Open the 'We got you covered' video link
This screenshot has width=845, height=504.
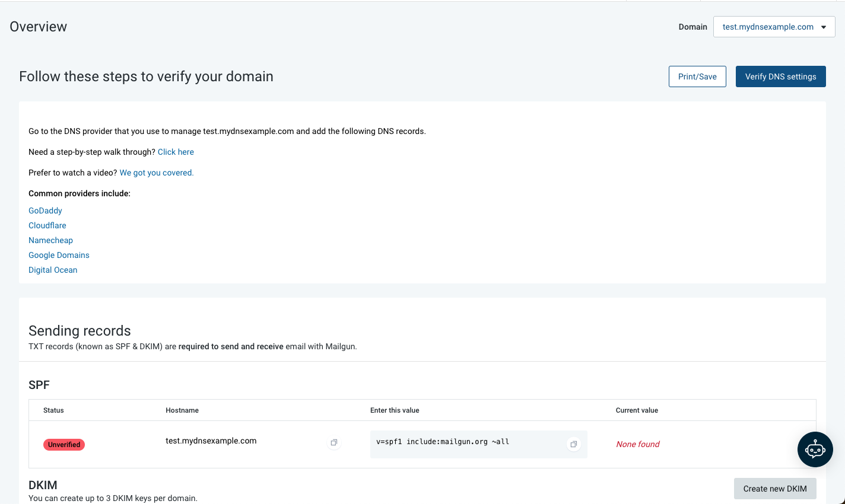pyautogui.click(x=156, y=173)
